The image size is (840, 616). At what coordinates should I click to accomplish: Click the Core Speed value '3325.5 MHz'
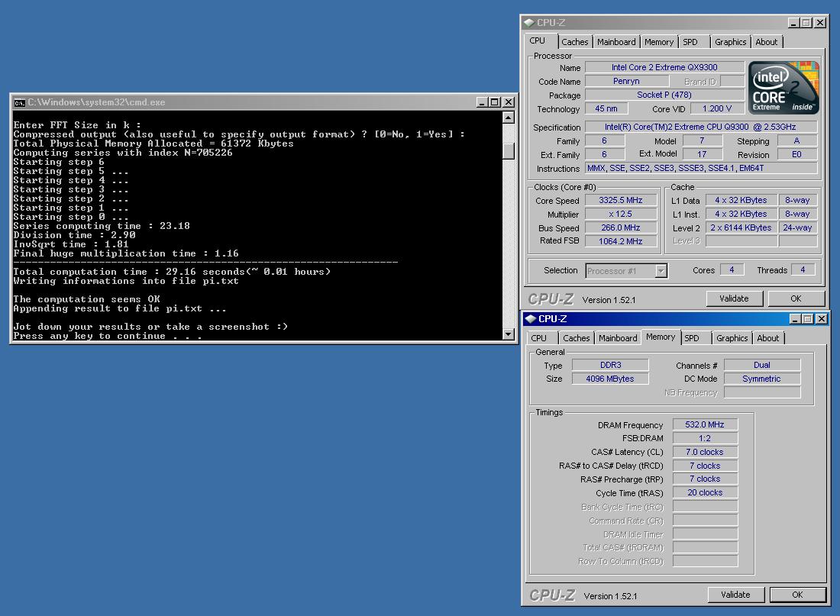coord(620,200)
